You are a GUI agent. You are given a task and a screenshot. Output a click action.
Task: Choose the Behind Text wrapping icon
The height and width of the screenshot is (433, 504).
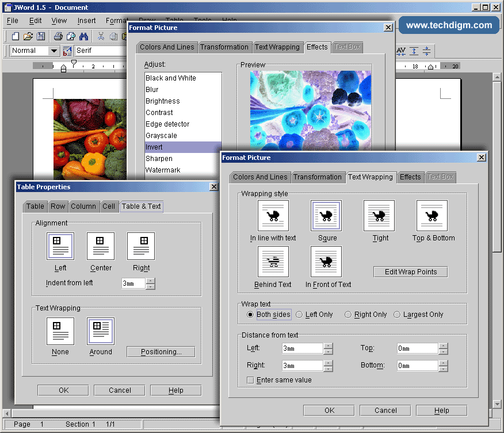pos(273,262)
